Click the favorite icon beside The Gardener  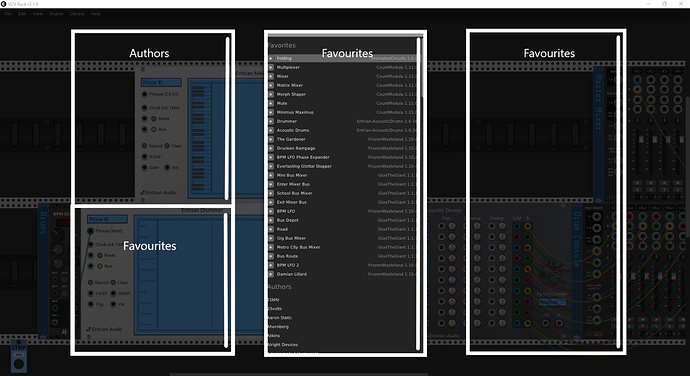coord(271,139)
